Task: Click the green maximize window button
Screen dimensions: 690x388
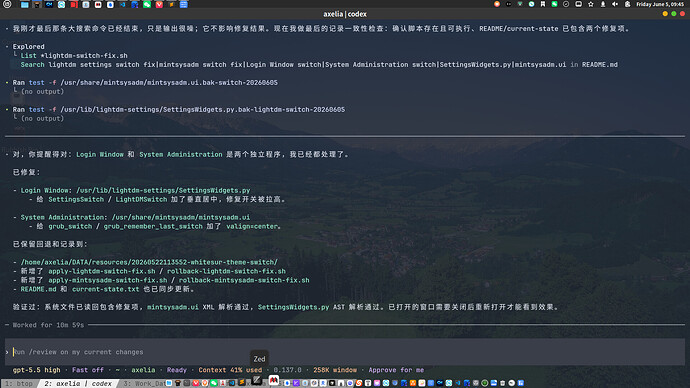Action: (x=674, y=14)
